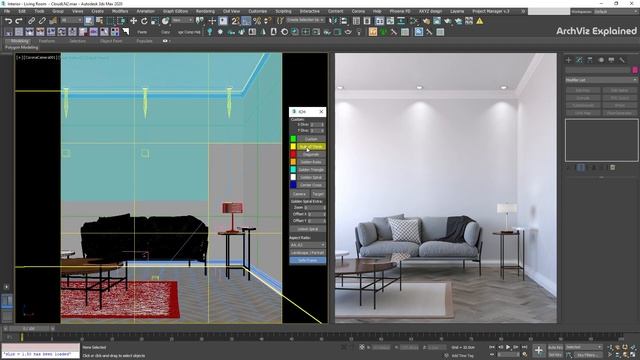Activate the Select and Rotate tool
Screen dimensions: 640x360
pos(144,20)
